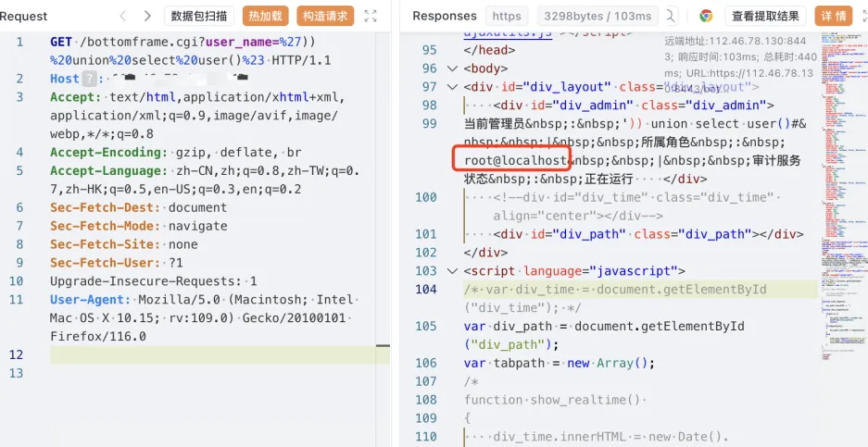Click the Upgrade-Insecure-Requests header line
This screenshot has height=447, width=868.
click(x=154, y=281)
